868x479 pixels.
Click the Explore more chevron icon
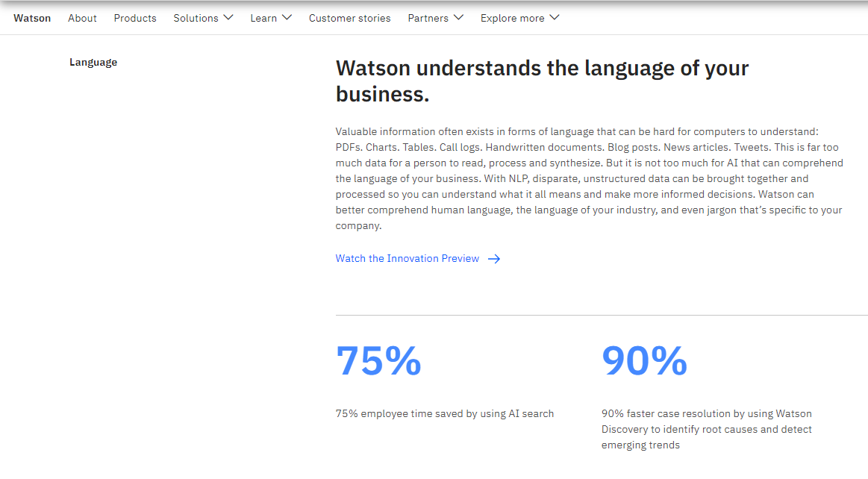click(554, 16)
